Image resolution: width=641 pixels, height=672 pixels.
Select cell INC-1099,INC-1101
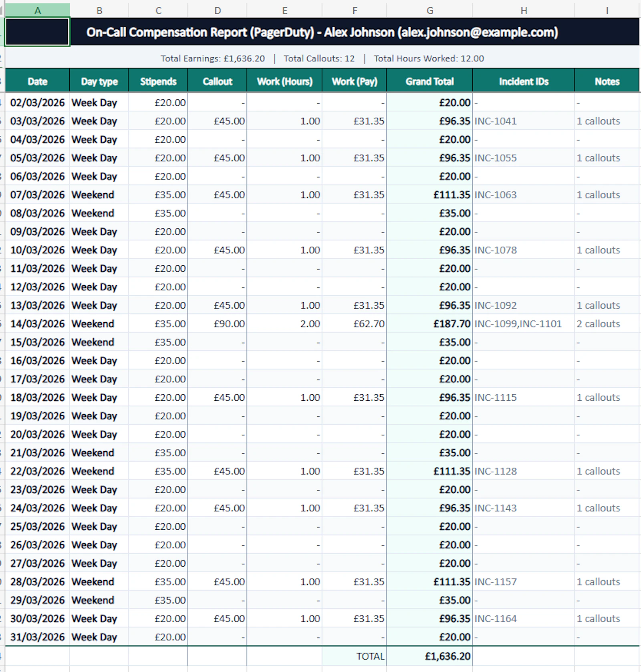pos(524,324)
